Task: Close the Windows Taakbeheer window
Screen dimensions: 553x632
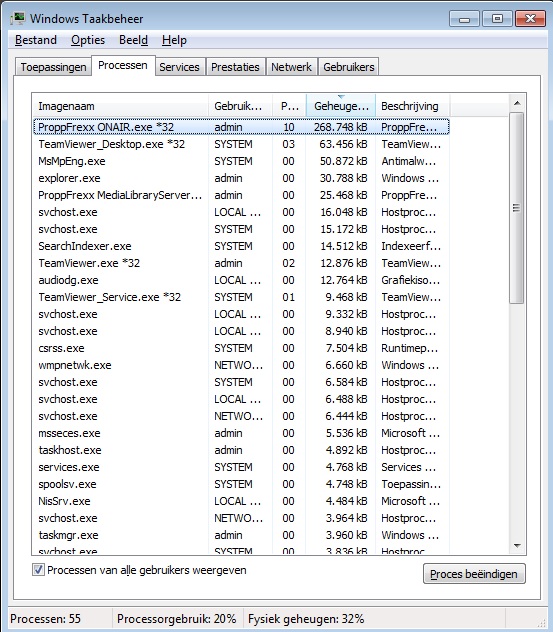Action: click(x=530, y=19)
